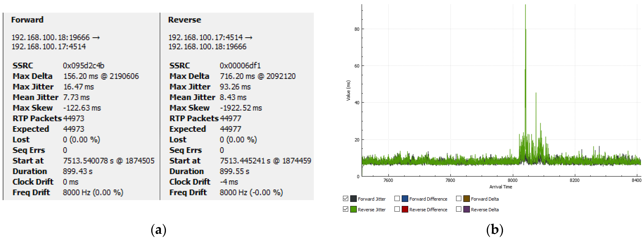Select the Reverse stream heading
Image resolution: width=644 pixels, height=240 pixels.
coord(185,20)
